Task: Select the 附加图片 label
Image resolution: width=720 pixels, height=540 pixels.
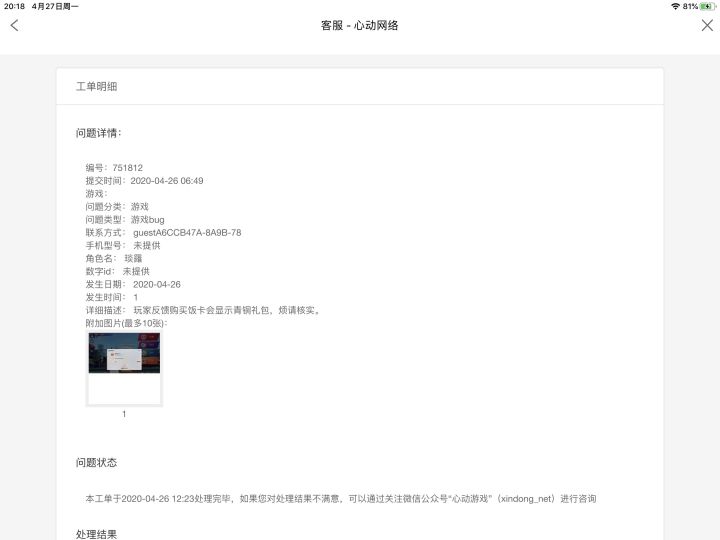Action: click(126, 323)
